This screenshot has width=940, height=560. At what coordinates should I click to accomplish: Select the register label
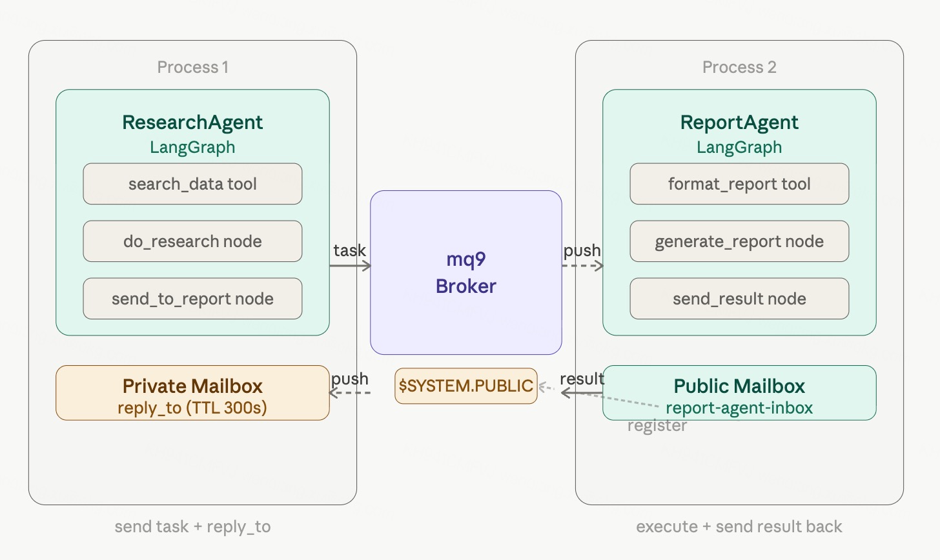coord(657,426)
